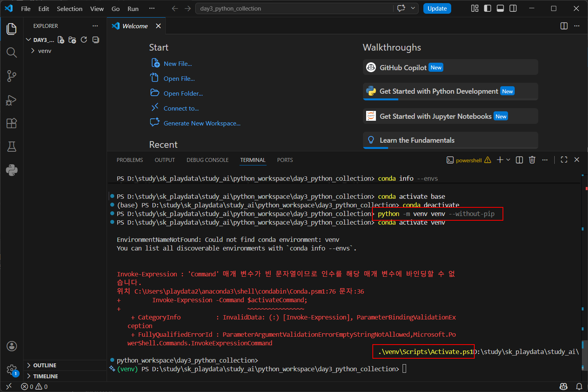
Task: Maximize the terminal panel size
Action: pyautogui.click(x=564, y=160)
